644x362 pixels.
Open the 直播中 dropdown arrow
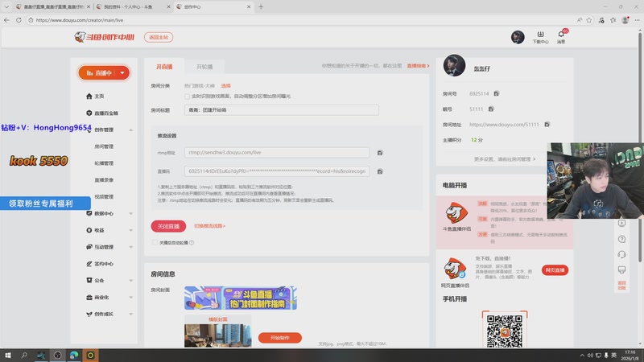pos(122,73)
